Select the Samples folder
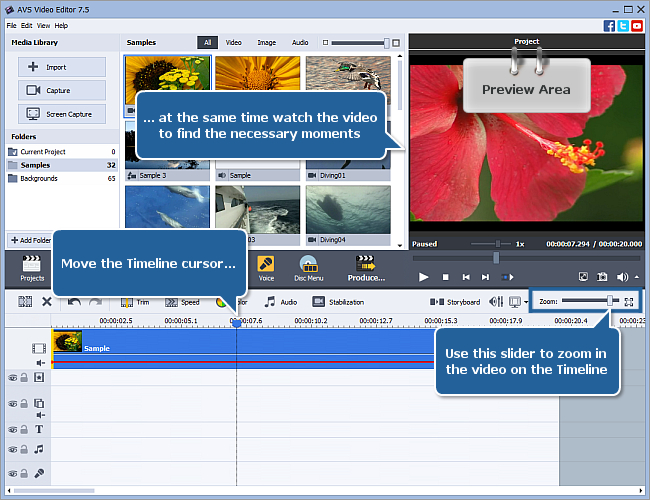Viewport: 650px width, 500px height. [x=62, y=165]
